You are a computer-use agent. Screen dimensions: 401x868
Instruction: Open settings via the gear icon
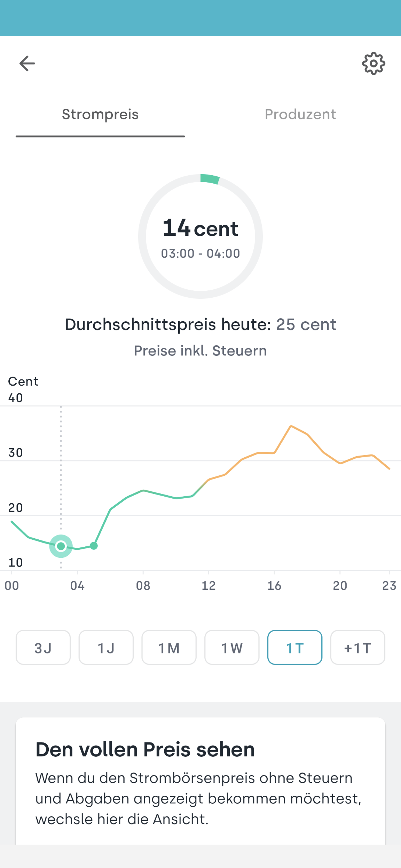point(374,64)
